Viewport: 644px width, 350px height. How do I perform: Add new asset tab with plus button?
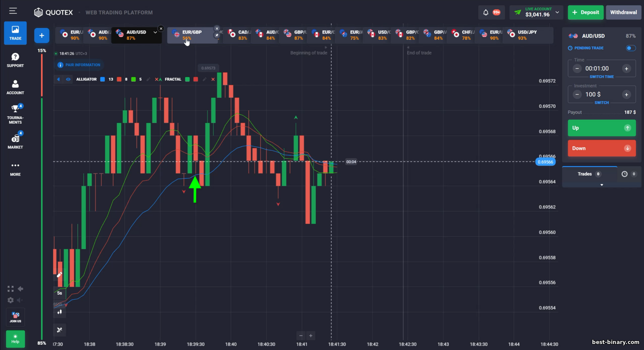[42, 35]
